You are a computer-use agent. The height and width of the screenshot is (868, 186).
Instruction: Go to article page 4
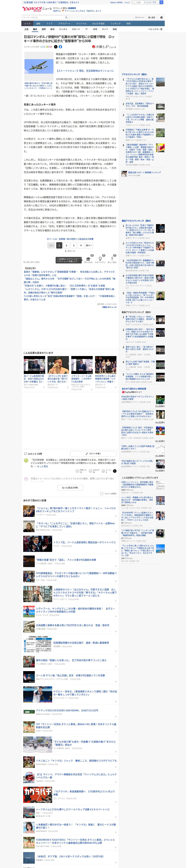point(81,245)
